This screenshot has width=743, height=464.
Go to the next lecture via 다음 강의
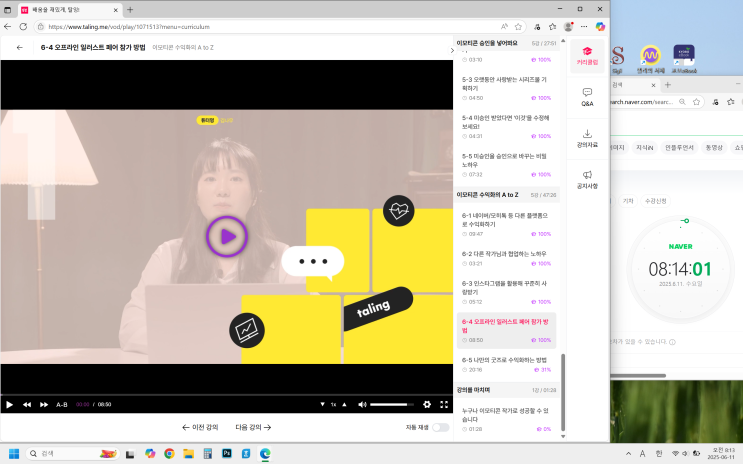253,427
